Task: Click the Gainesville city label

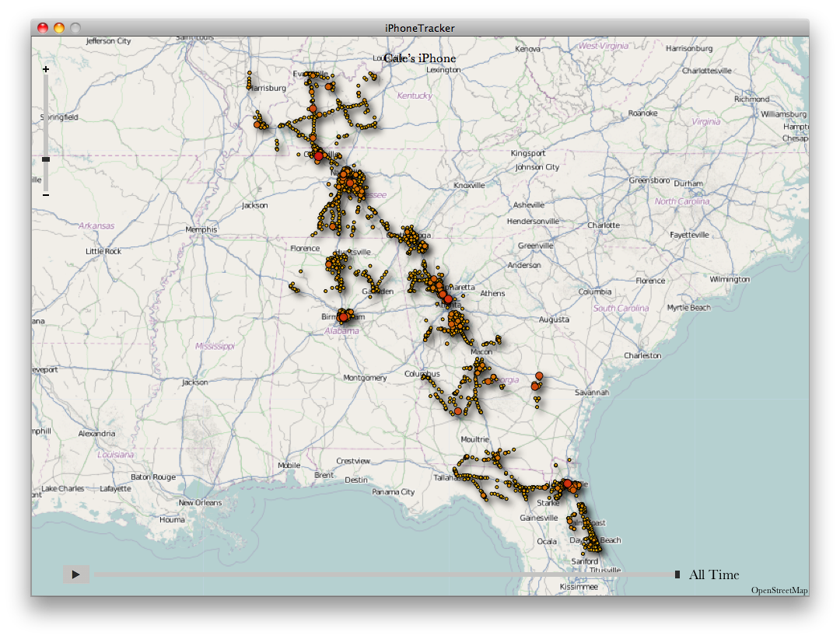Action: (539, 518)
